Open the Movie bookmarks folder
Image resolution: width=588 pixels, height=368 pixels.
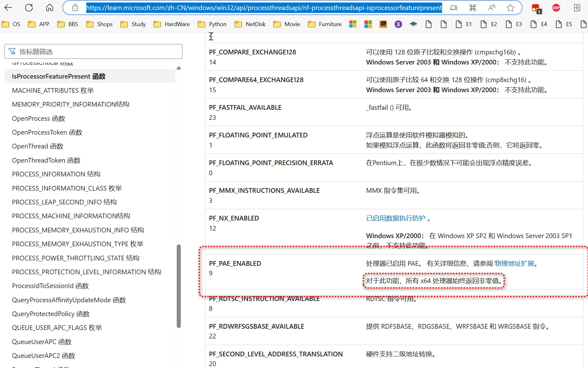point(287,24)
